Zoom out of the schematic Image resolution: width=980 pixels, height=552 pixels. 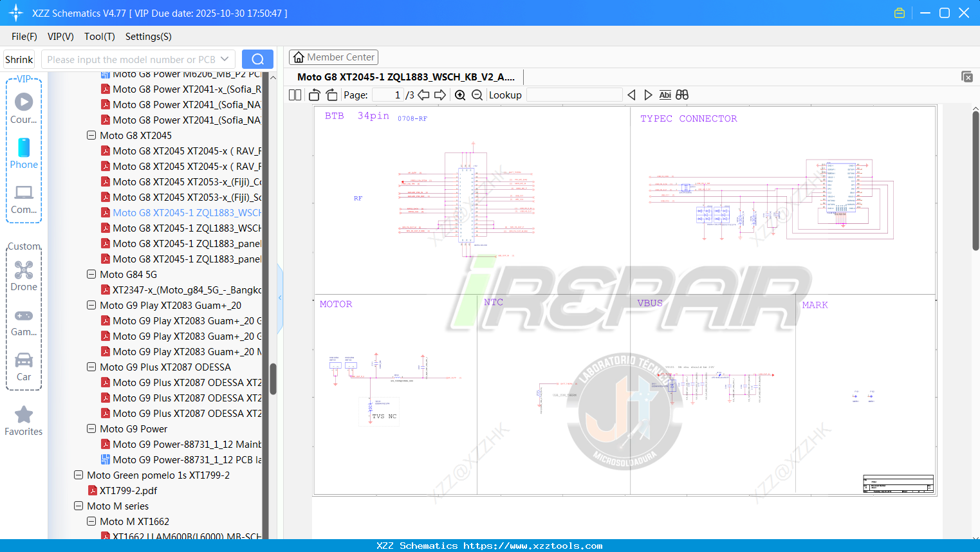[477, 95]
